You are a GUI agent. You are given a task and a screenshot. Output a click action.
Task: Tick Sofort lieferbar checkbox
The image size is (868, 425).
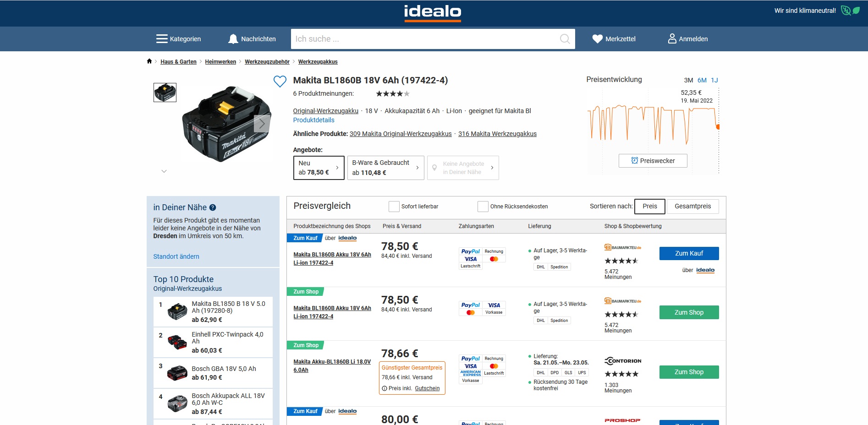(x=394, y=207)
